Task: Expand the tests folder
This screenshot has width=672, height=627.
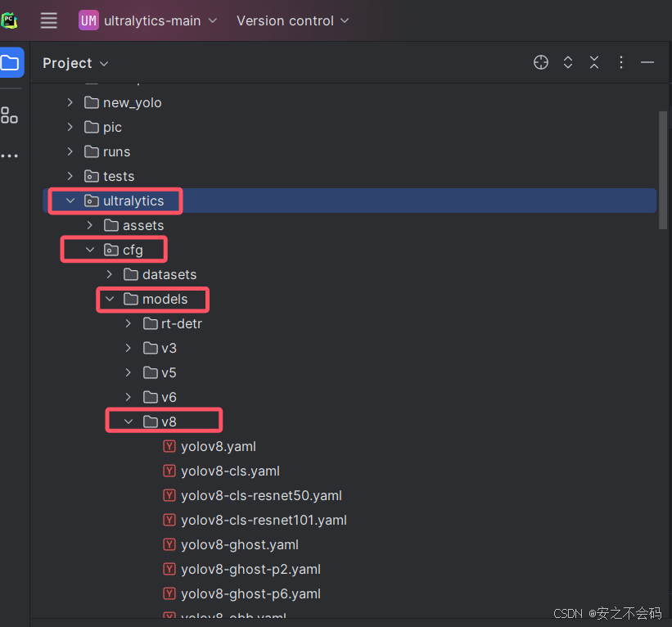Action: [70, 176]
